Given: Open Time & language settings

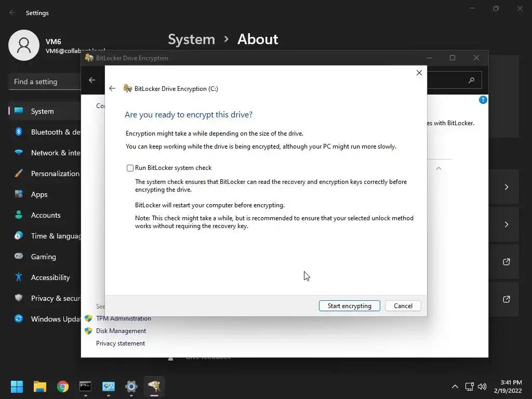Looking at the screenshot, I should [45, 236].
